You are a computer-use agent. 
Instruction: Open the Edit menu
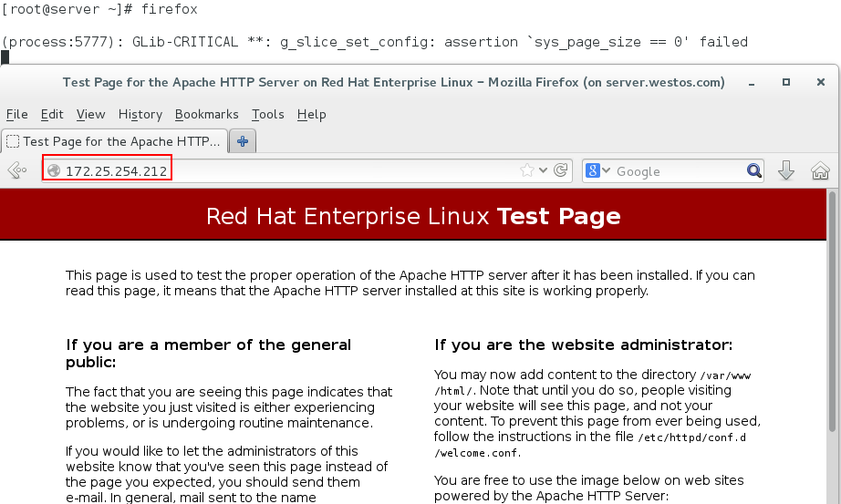[x=52, y=114]
